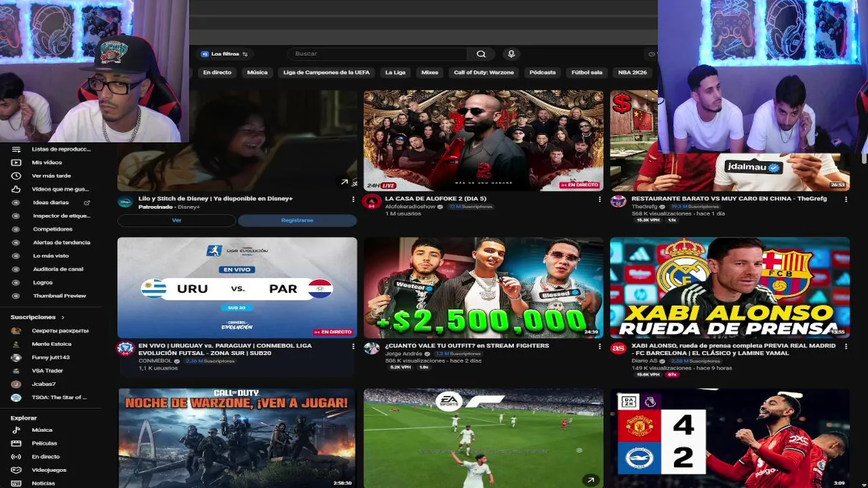The width and height of the screenshot is (868, 488).
Task: Open Lilo y Stitch de Disney ad title
Action: pos(216,199)
